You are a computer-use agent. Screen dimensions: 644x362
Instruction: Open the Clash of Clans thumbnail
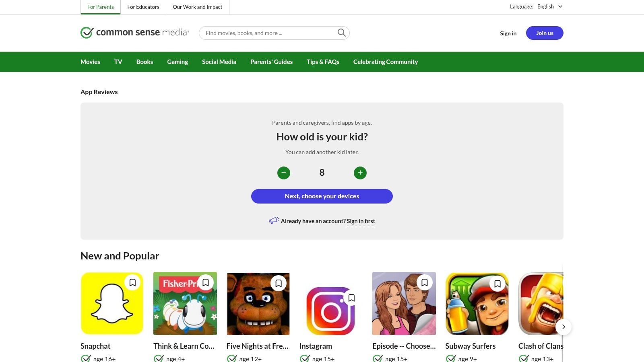[541, 304]
